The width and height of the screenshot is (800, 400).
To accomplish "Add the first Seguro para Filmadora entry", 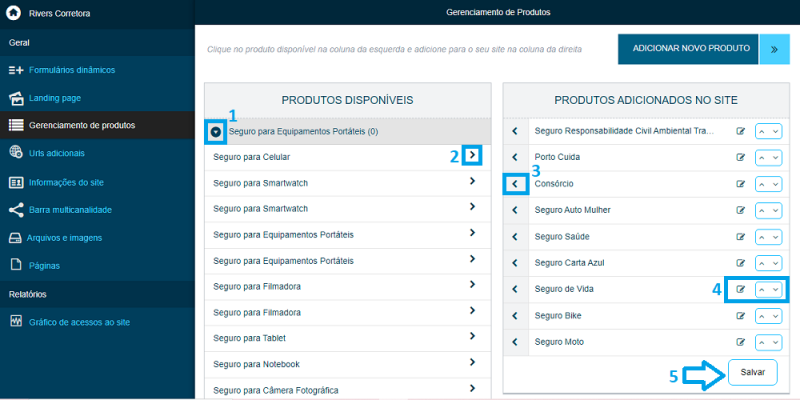I will pyautogui.click(x=472, y=284).
